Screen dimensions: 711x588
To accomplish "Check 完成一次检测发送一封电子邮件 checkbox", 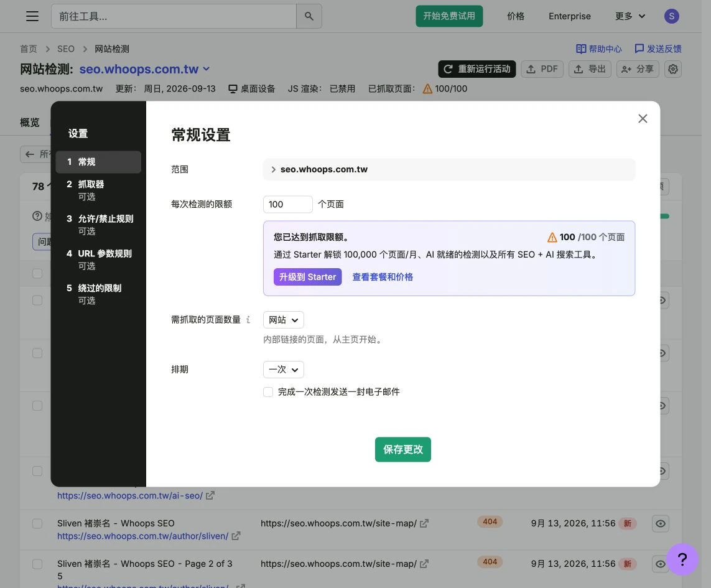I will [x=268, y=392].
